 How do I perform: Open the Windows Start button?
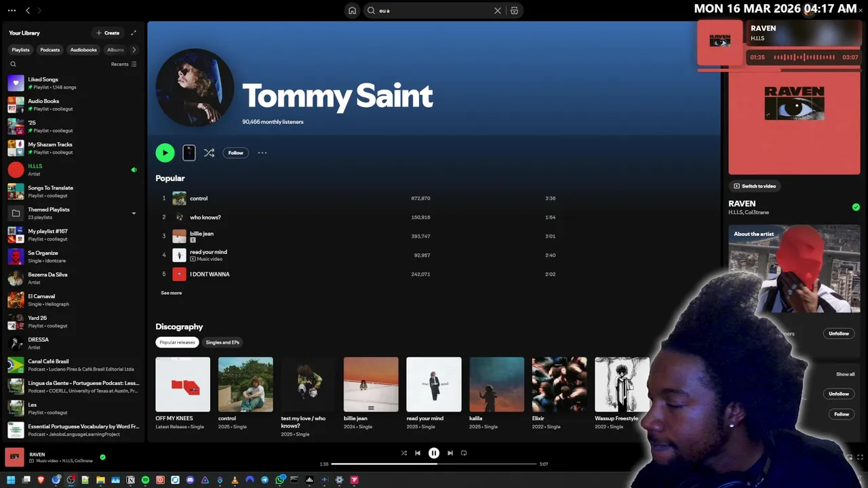(11, 480)
